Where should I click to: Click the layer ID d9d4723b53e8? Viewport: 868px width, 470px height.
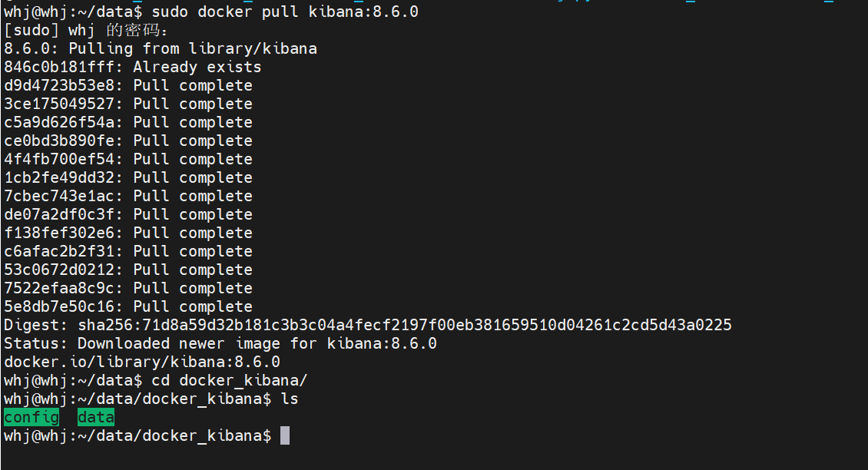[x=59, y=85]
